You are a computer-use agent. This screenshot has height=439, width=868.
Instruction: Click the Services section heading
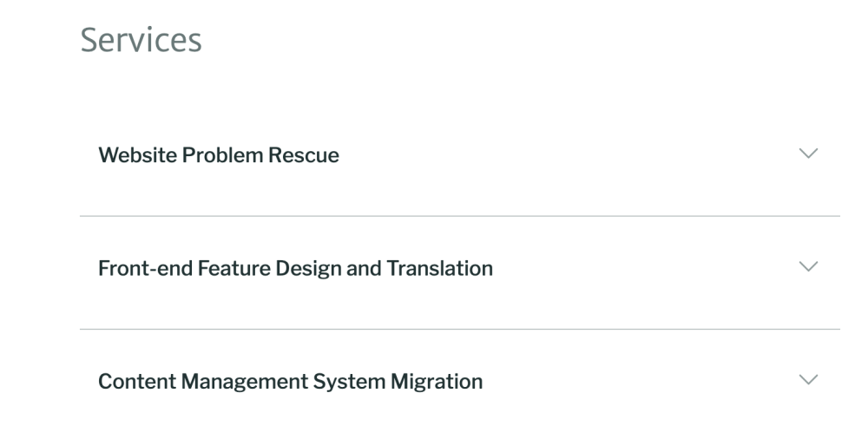pos(141,41)
